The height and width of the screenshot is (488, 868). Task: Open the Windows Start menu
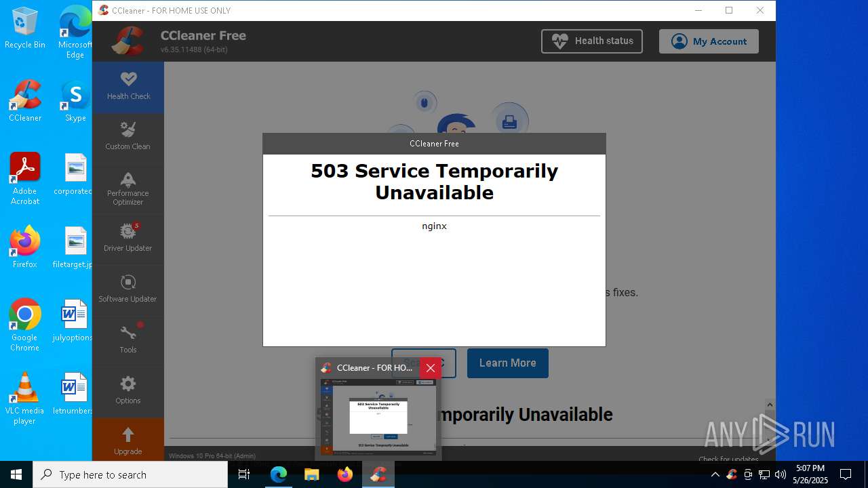[16, 474]
